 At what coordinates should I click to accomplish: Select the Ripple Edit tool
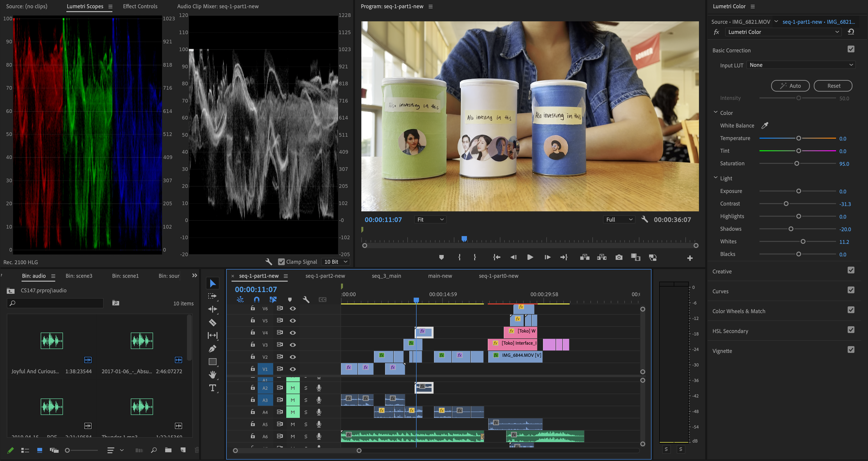click(212, 309)
